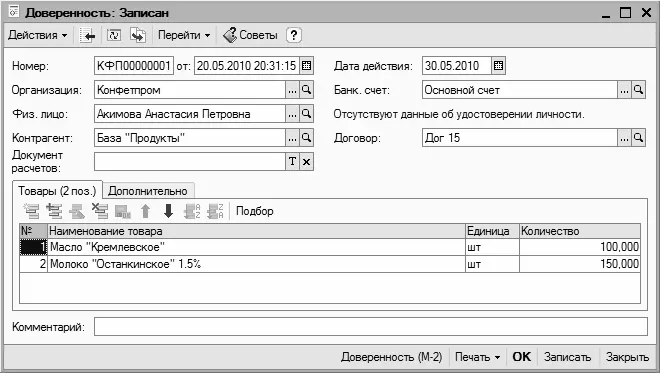This screenshot has height=373, width=660.
Task: Click the Организация field with Конфетпром
Action: point(190,90)
